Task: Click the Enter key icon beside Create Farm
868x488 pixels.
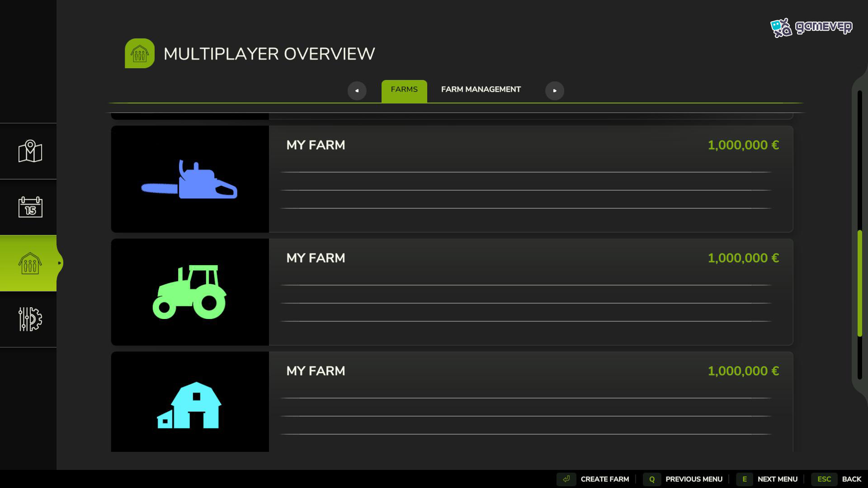Action: (566, 479)
